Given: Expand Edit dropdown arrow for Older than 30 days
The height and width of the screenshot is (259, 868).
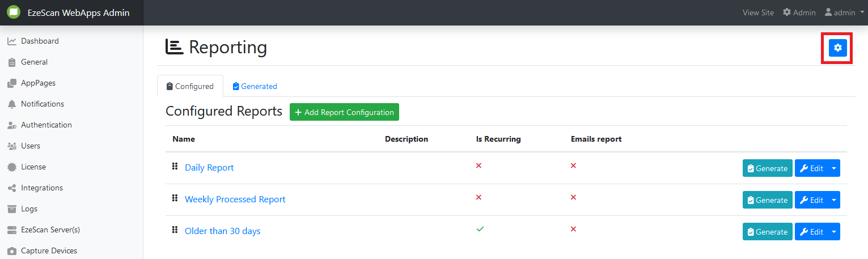Looking at the screenshot, I should 833,232.
